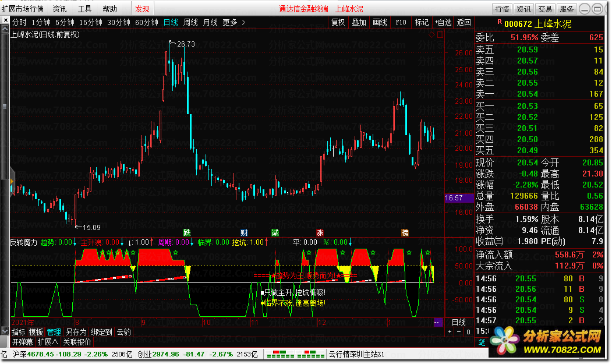The height and width of the screenshot is (364, 612).
Task: Click the green 减 marker on the chart
Action: click(275, 233)
